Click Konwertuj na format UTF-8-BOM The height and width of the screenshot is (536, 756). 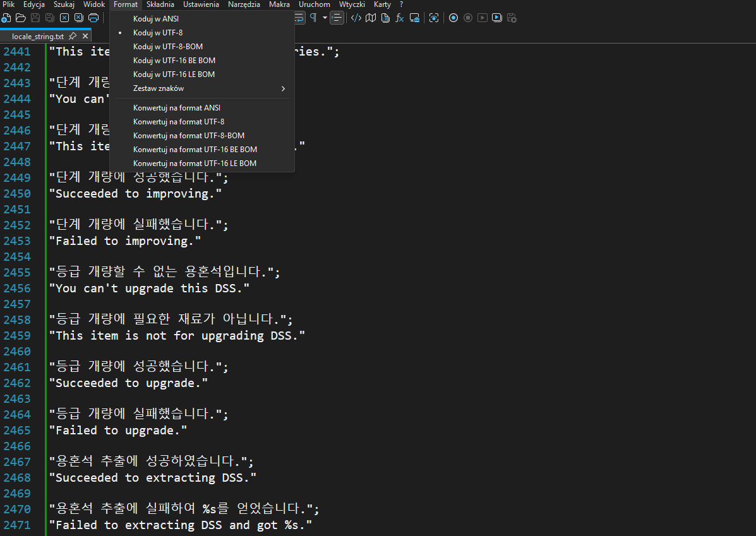(x=188, y=136)
